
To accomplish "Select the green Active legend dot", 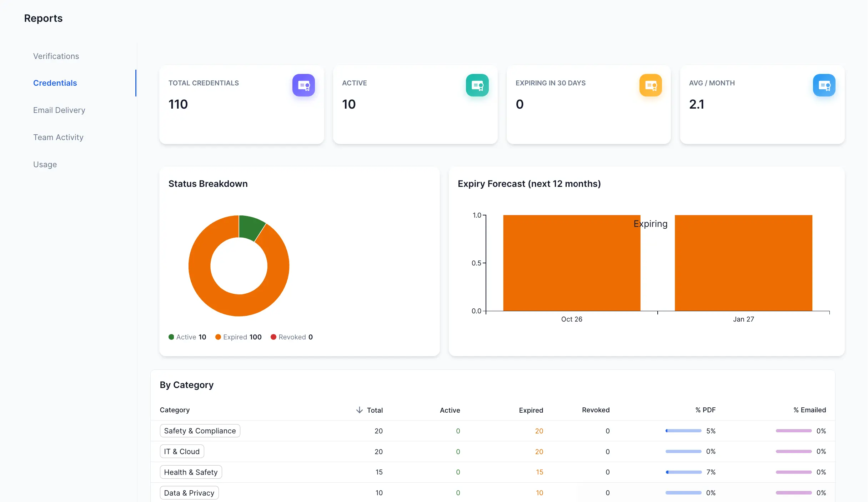I will pyautogui.click(x=171, y=337).
